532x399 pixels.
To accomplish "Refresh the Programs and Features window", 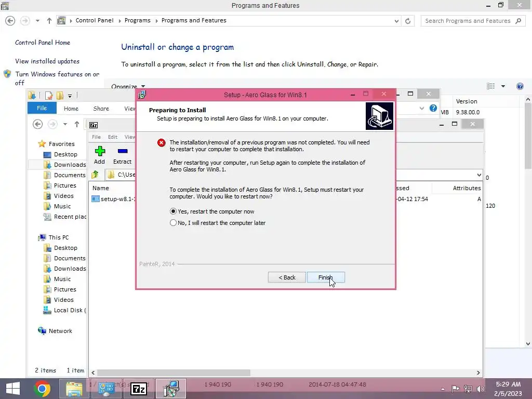I will [408, 21].
